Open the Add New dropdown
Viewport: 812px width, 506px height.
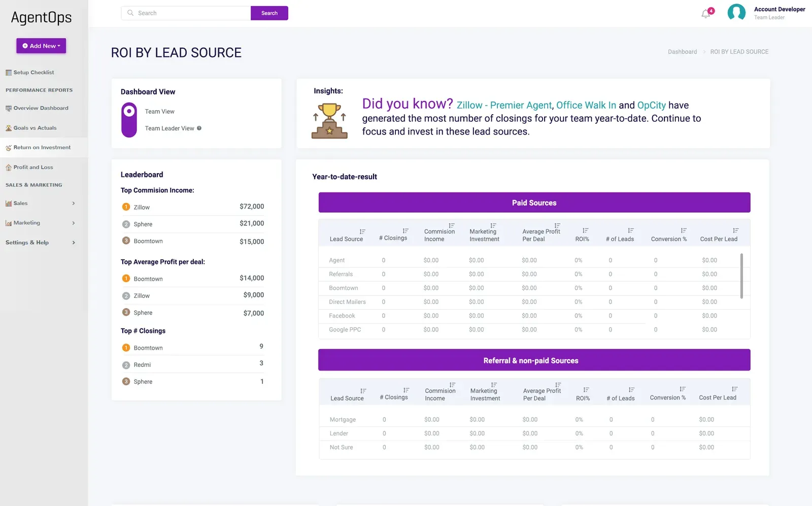point(41,46)
